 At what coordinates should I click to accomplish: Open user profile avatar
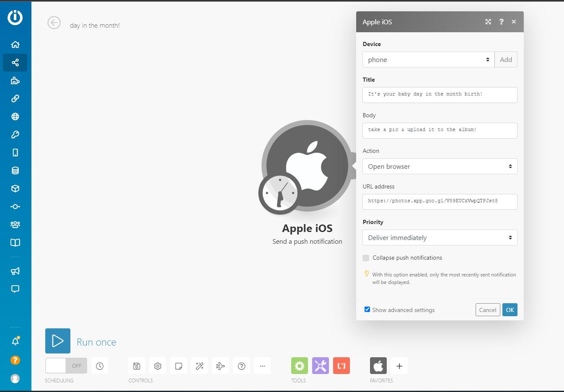[x=15, y=379]
